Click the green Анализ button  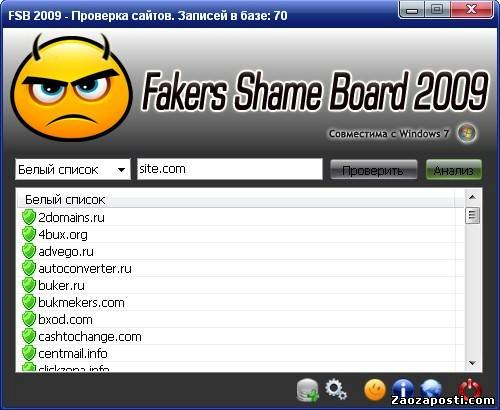454,170
